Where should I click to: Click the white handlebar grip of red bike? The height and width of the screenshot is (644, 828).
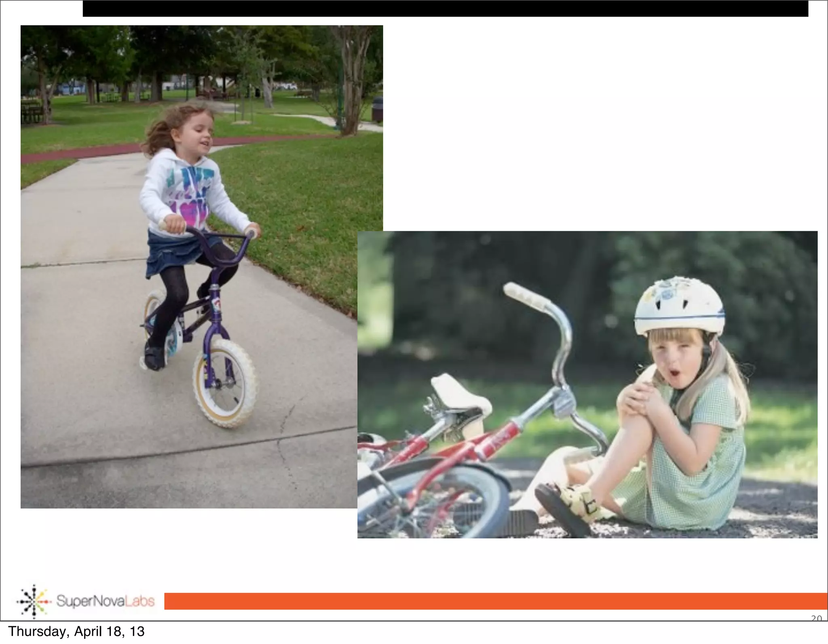point(526,296)
